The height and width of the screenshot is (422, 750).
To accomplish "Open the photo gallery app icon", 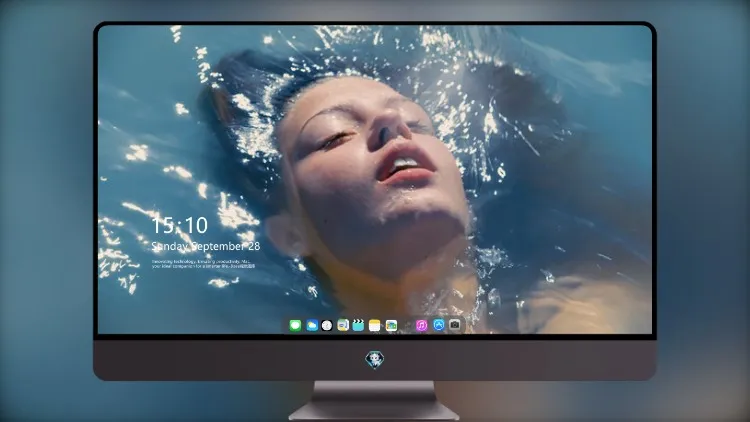I will click(x=391, y=325).
